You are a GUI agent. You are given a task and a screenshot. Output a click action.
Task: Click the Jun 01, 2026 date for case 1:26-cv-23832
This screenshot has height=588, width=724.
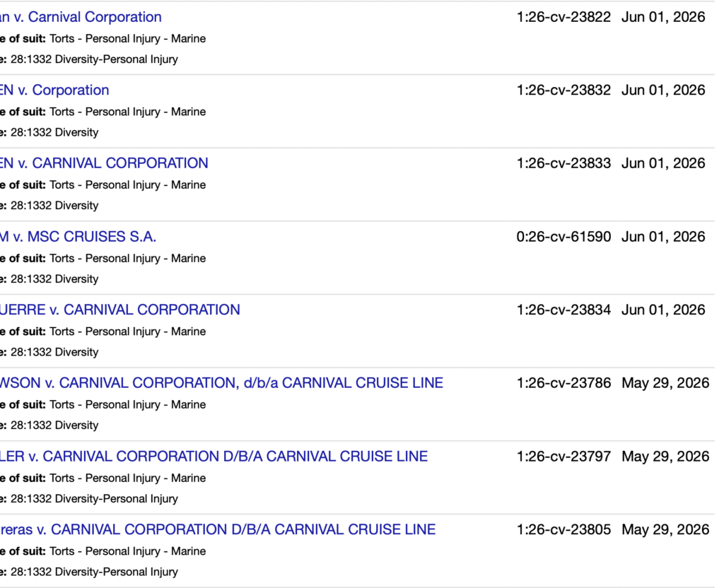pyautogui.click(x=663, y=90)
